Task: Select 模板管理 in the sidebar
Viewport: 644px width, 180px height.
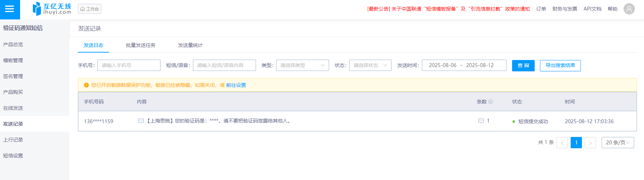Action: pyautogui.click(x=13, y=60)
